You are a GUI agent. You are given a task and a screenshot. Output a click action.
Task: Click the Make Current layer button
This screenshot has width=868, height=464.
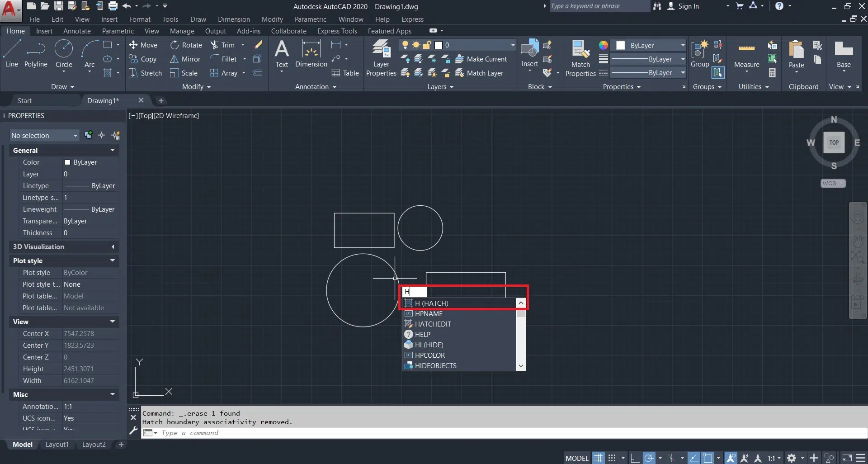click(x=481, y=59)
